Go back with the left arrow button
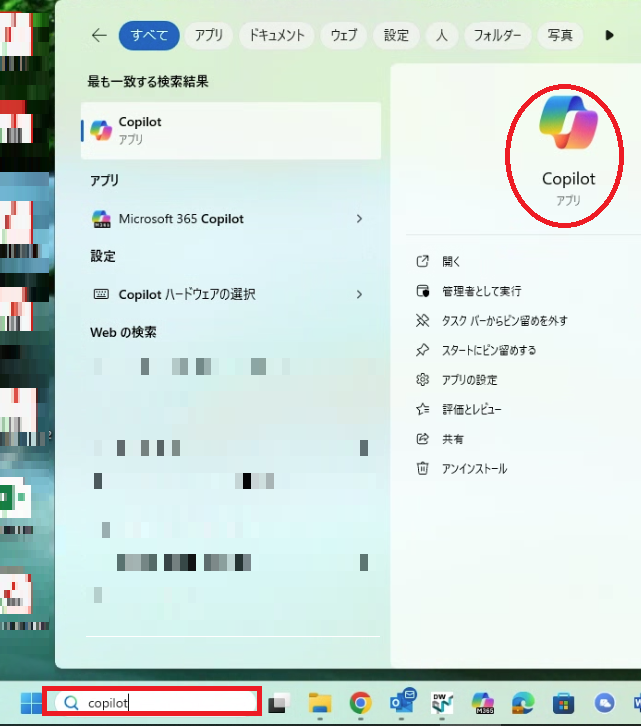This screenshot has height=726, width=641. 99,35
